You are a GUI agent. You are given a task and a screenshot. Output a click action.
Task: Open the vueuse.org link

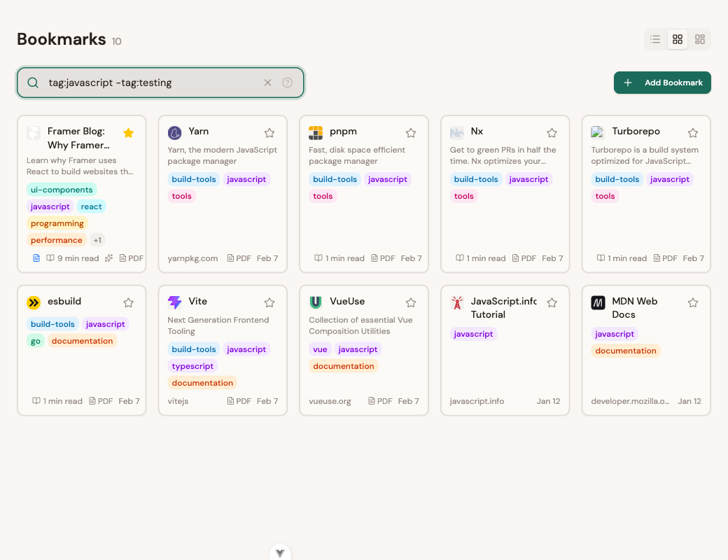coord(330,401)
